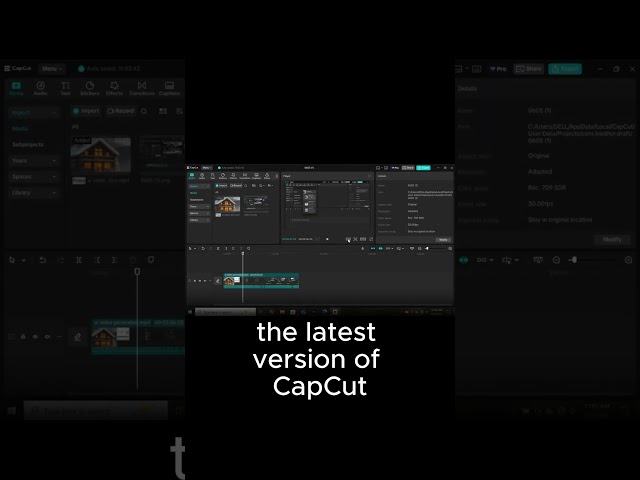Click the media search icon beside Record in the background window
Viewport: 640px width, 480px height.
point(144,111)
